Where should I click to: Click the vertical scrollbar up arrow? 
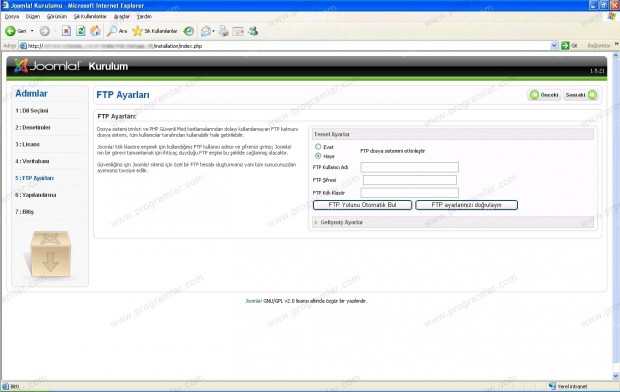(616, 56)
